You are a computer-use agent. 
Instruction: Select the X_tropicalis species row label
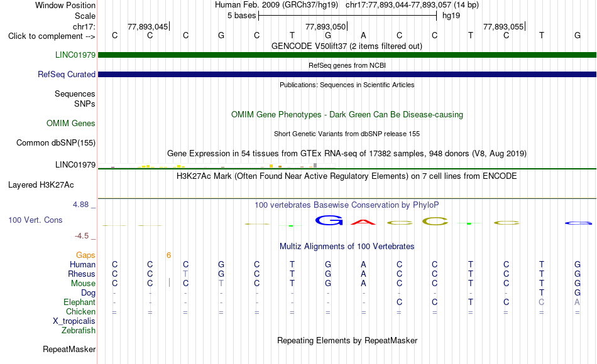[x=74, y=321]
